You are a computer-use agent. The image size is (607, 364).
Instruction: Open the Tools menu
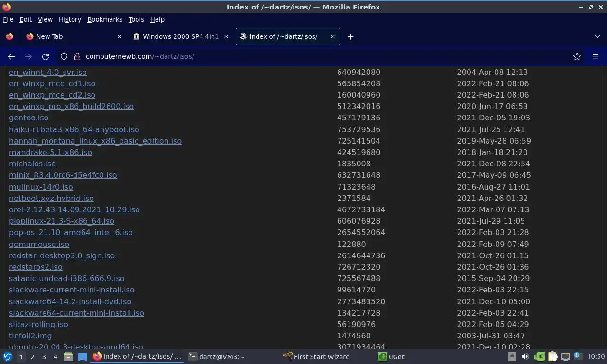click(136, 19)
